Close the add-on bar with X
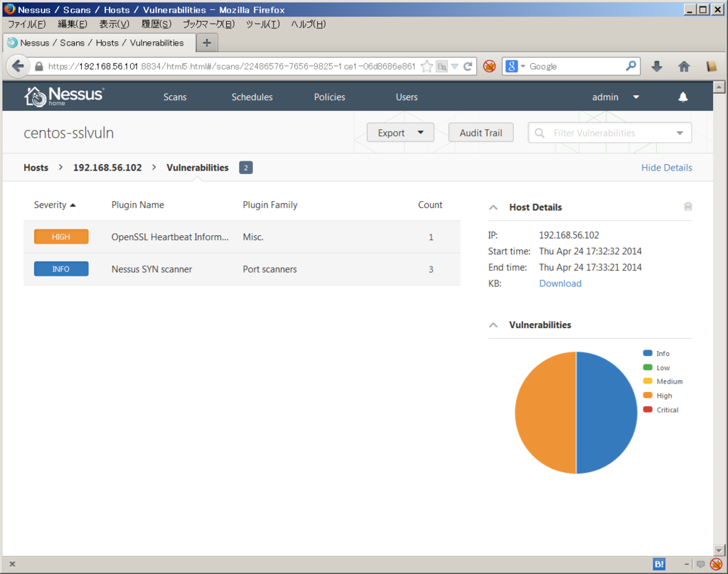 point(12,564)
